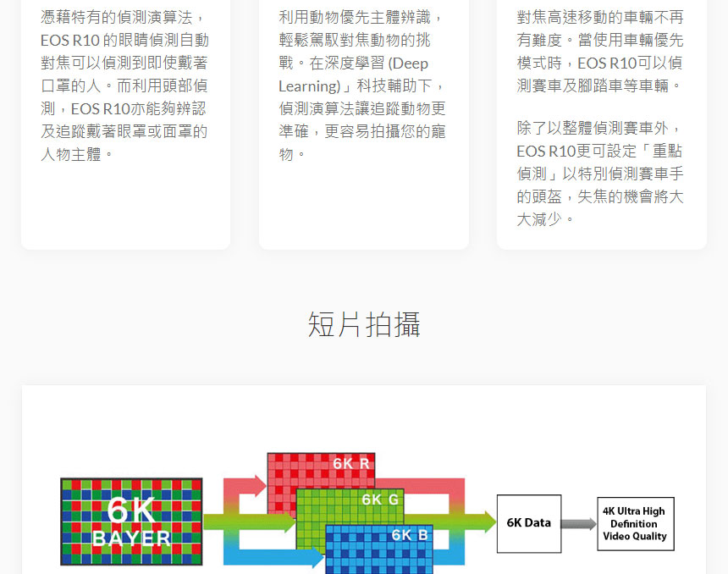
Task: Select the paragraph starting with 憑藉特有的偵測演算法
Action: click(x=124, y=86)
